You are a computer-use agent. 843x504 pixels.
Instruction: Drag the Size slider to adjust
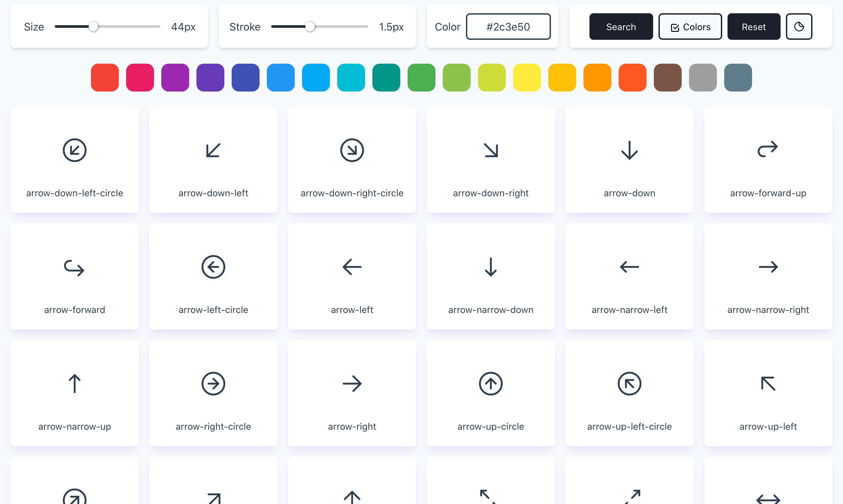click(94, 27)
